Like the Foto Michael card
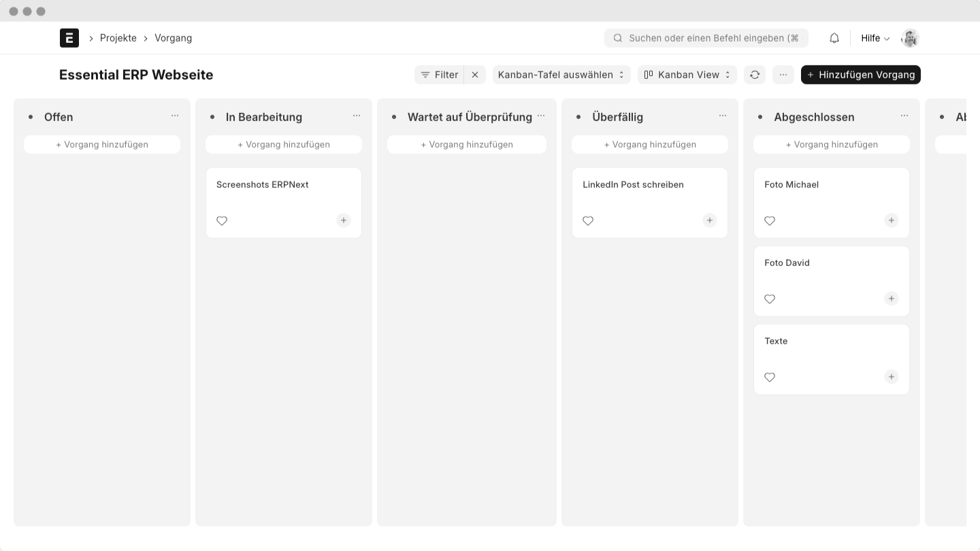The image size is (980, 551). tap(770, 221)
